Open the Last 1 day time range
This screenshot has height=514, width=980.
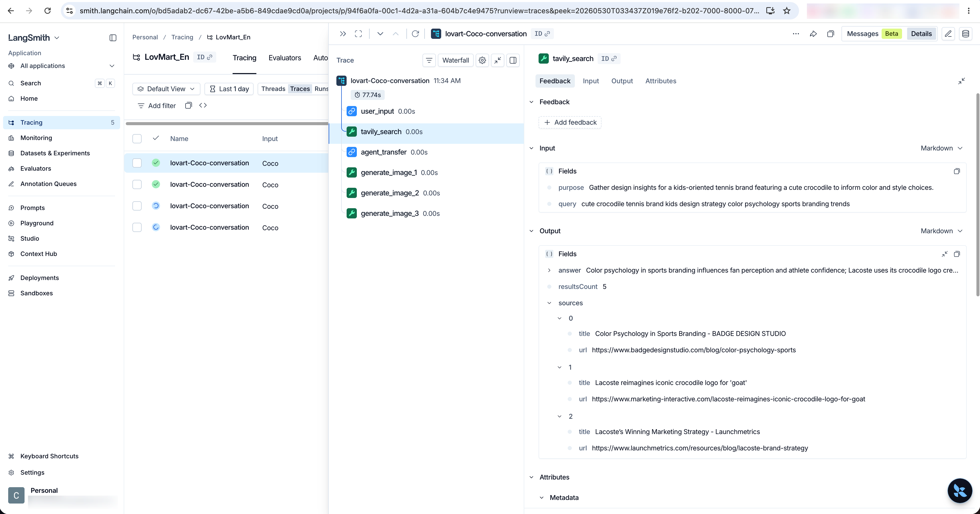[x=229, y=89]
